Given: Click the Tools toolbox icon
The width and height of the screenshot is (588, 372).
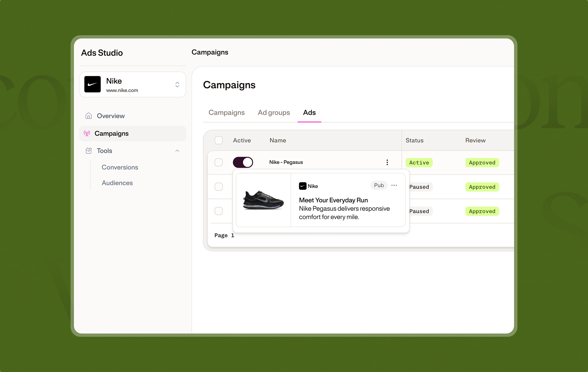Looking at the screenshot, I should (88, 151).
